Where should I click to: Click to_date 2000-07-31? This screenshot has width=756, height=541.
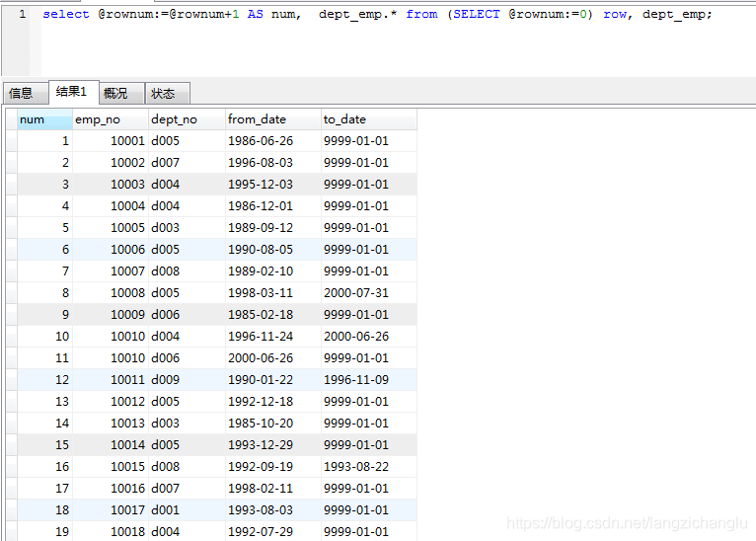369,292
